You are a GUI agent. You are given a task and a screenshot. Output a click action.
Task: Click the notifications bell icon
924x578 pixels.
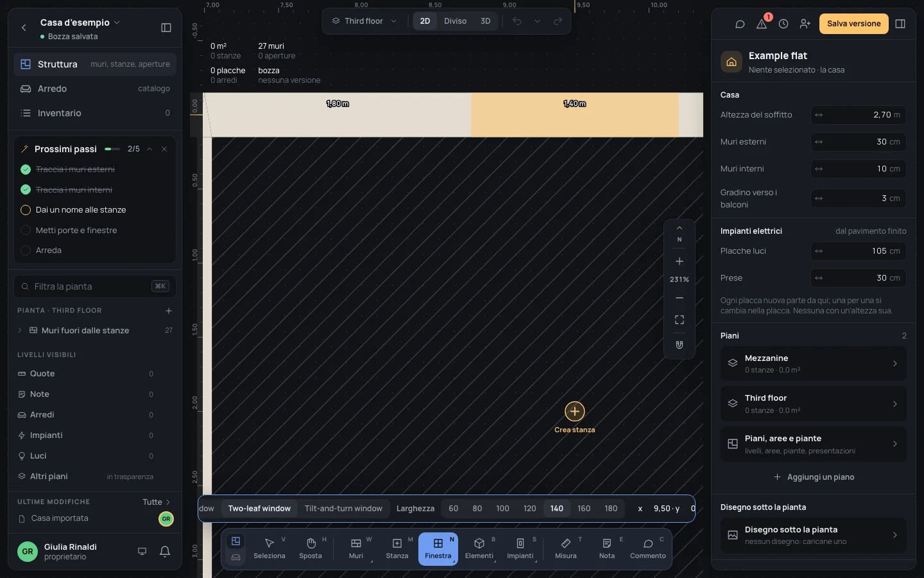(165, 551)
